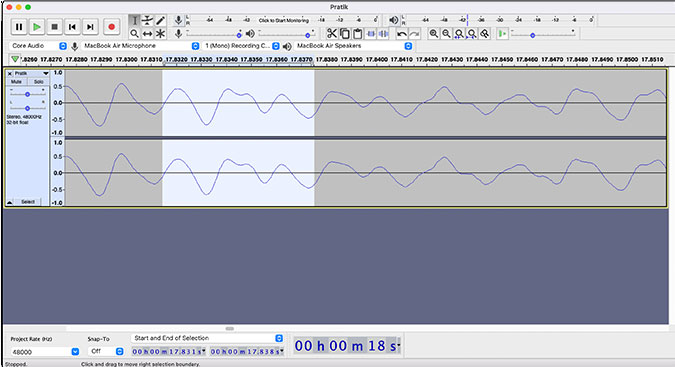Image resolution: width=675 pixels, height=367 pixels.
Task: Start recording with the red Record button
Action: point(111,27)
